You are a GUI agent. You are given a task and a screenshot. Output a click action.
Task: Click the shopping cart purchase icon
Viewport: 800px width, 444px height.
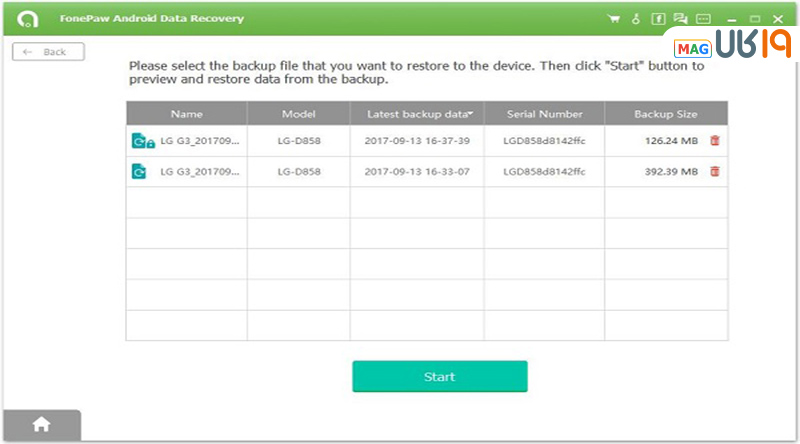point(614,19)
